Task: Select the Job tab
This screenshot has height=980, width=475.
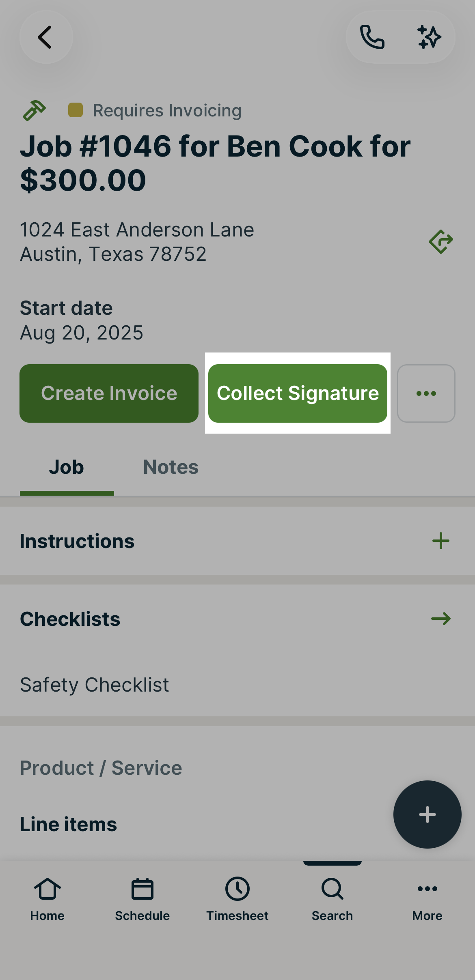Action: 67,467
